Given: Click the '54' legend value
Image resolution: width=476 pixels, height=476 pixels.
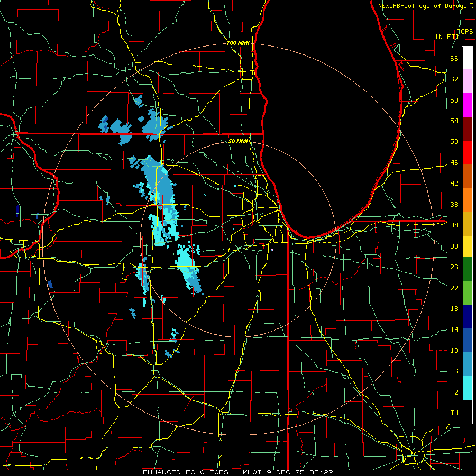Looking at the screenshot, I should (454, 121).
